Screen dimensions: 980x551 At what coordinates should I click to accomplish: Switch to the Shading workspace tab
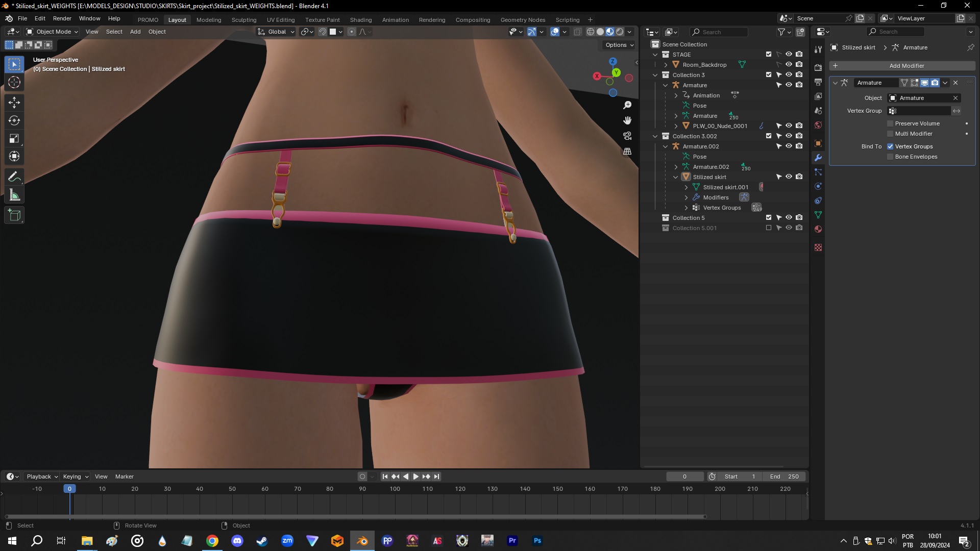click(x=361, y=19)
